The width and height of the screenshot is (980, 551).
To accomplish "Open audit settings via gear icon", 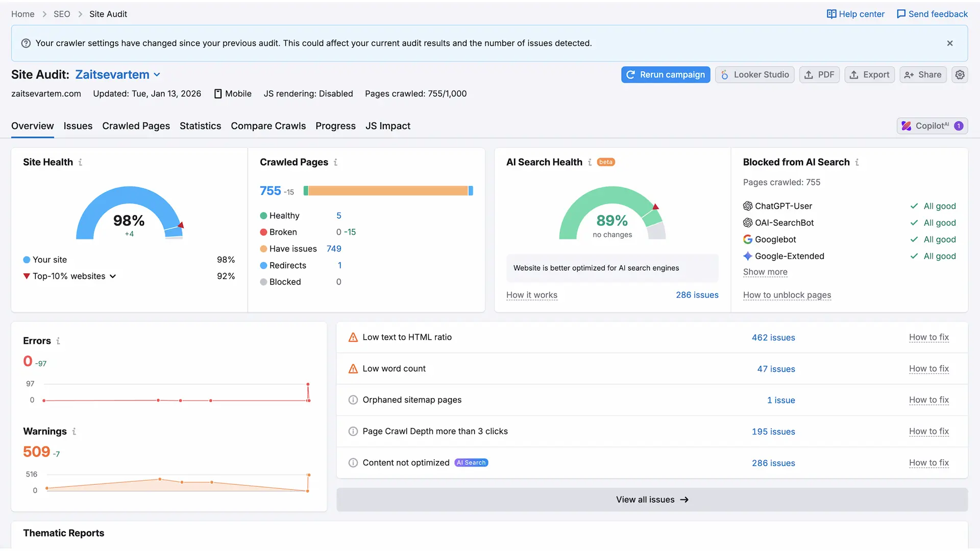I will [960, 74].
